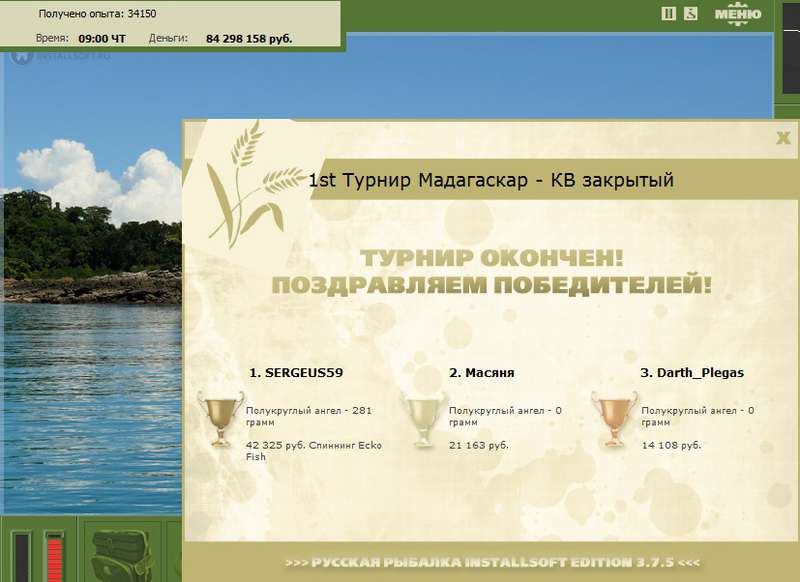Click the red gauge bar at bottom left
800x582 pixels.
[54, 558]
